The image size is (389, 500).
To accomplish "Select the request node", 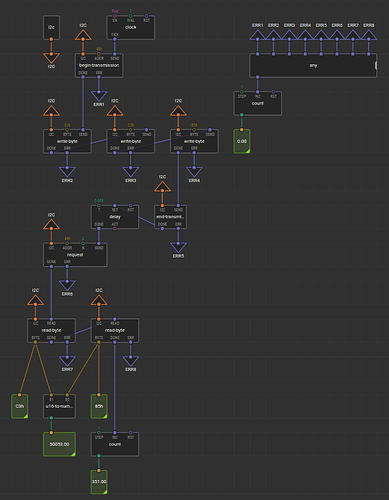I will [75, 255].
